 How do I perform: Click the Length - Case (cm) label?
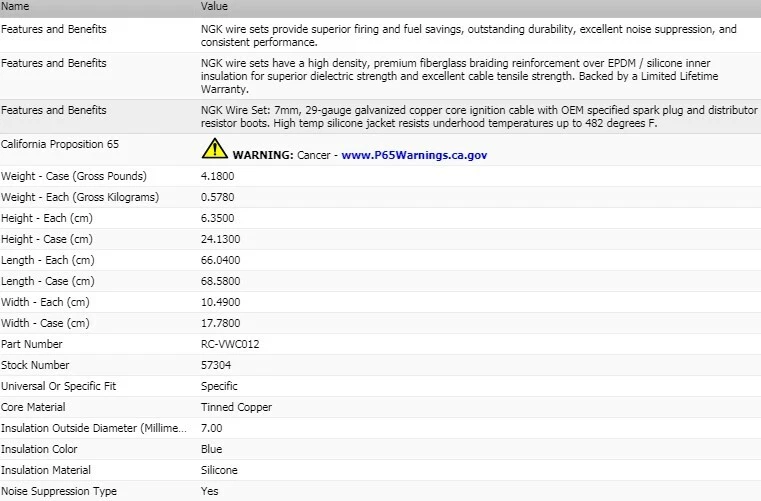[x=48, y=281]
